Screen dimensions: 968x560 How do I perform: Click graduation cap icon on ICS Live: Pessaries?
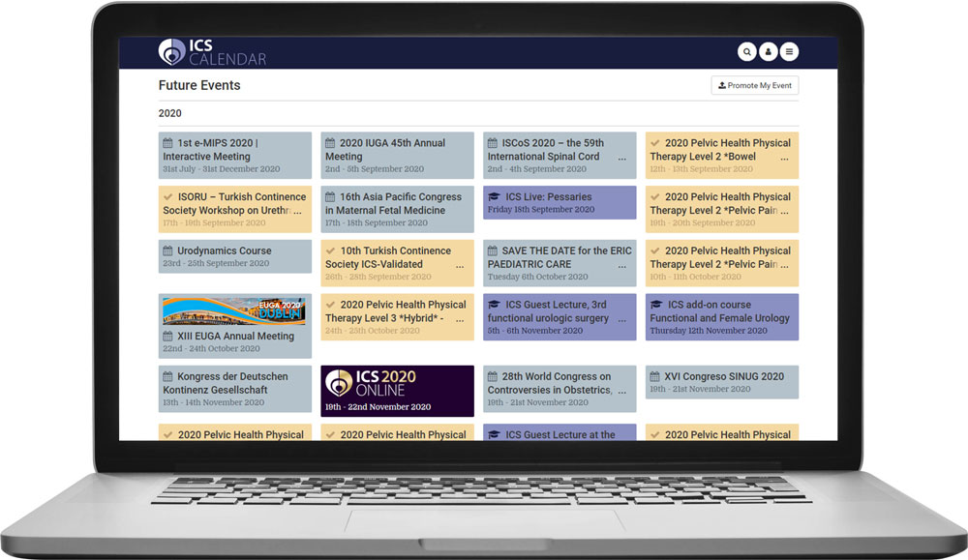coord(494,196)
